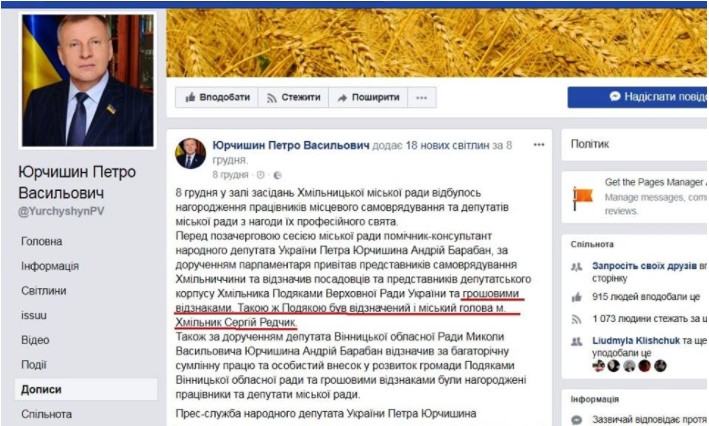Open Liudmyla Klishchuk profile link

pos(636,341)
